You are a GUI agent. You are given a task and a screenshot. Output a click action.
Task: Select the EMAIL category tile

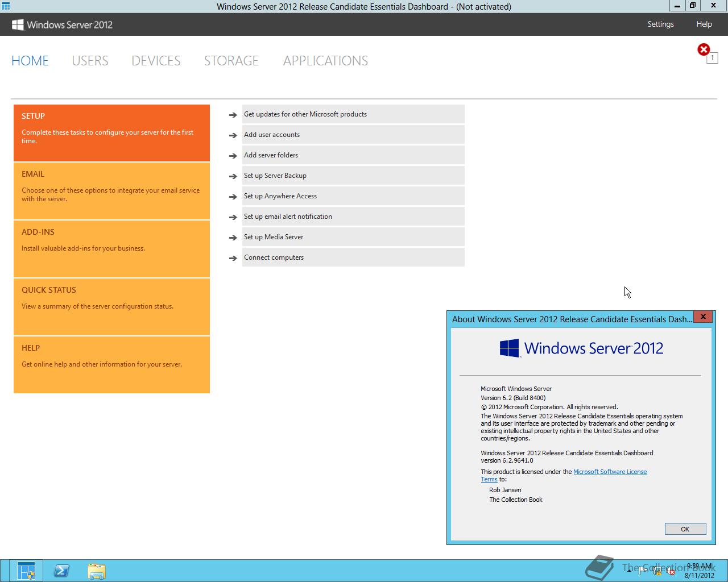click(111, 191)
